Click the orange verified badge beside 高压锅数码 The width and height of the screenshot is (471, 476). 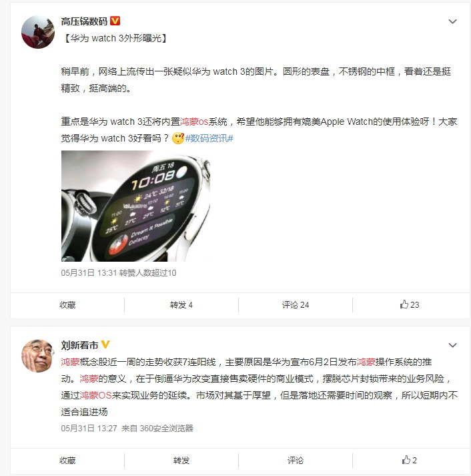[115, 21]
